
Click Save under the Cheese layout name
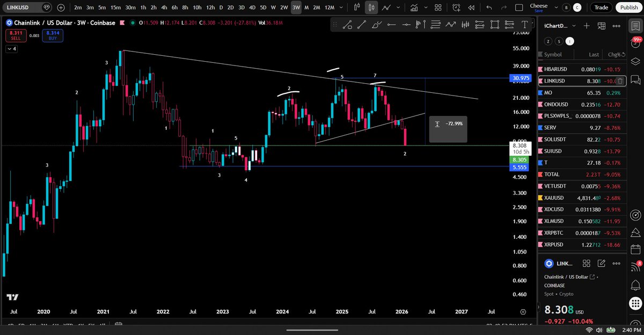[x=538, y=11]
